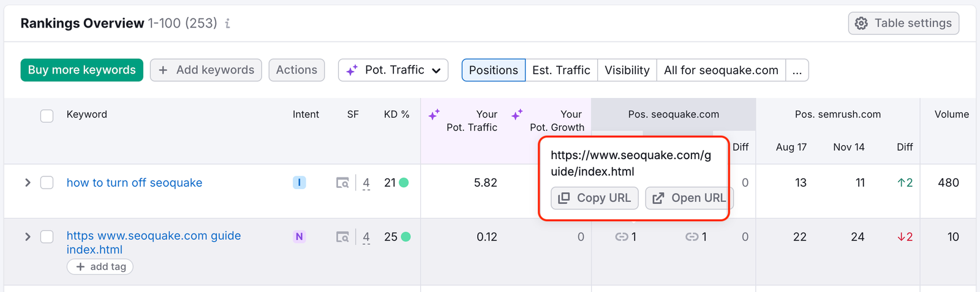Click Buy more keywords button
The width and height of the screenshot is (980, 292).
point(82,70)
